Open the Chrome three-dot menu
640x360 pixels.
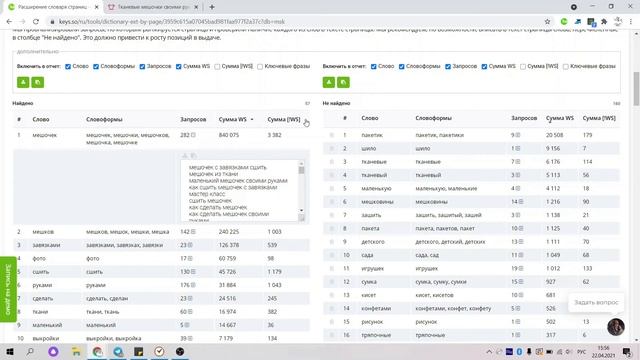coord(631,22)
